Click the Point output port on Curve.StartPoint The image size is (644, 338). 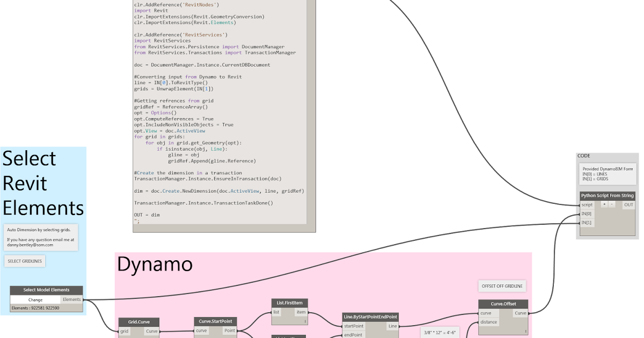[229, 330]
